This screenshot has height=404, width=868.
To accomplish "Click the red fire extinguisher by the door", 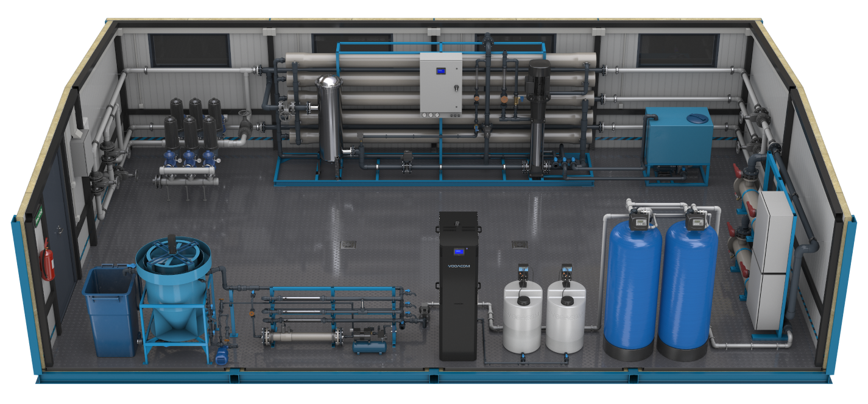I will click(47, 259).
